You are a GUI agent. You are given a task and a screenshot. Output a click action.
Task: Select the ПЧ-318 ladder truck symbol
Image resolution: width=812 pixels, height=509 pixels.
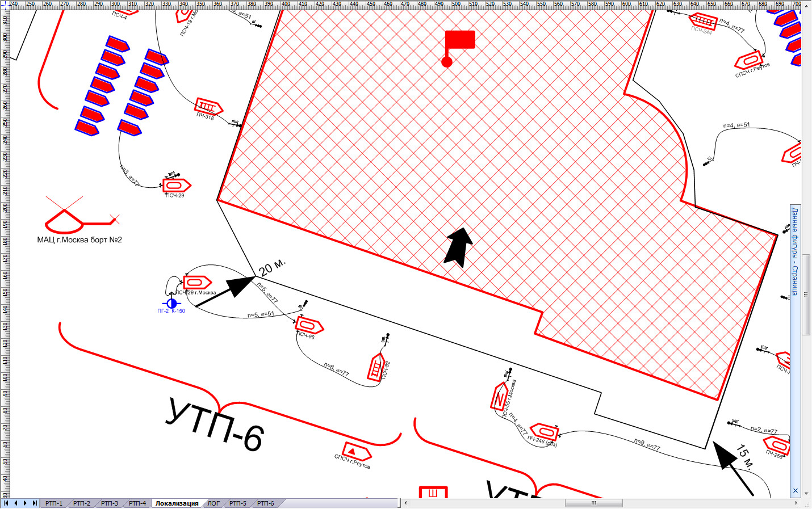(208, 106)
